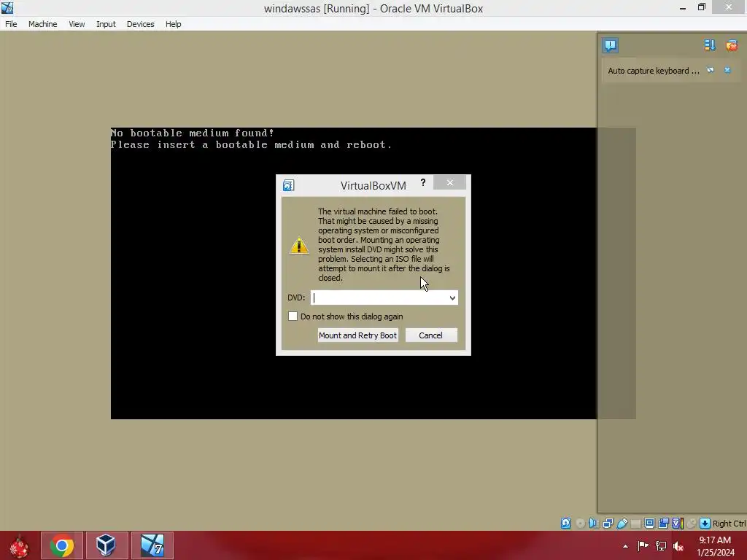Viewport: 747px width, 560px height.
Task: Close the VirtualBoxVM dialog with X
Action: pos(449,182)
